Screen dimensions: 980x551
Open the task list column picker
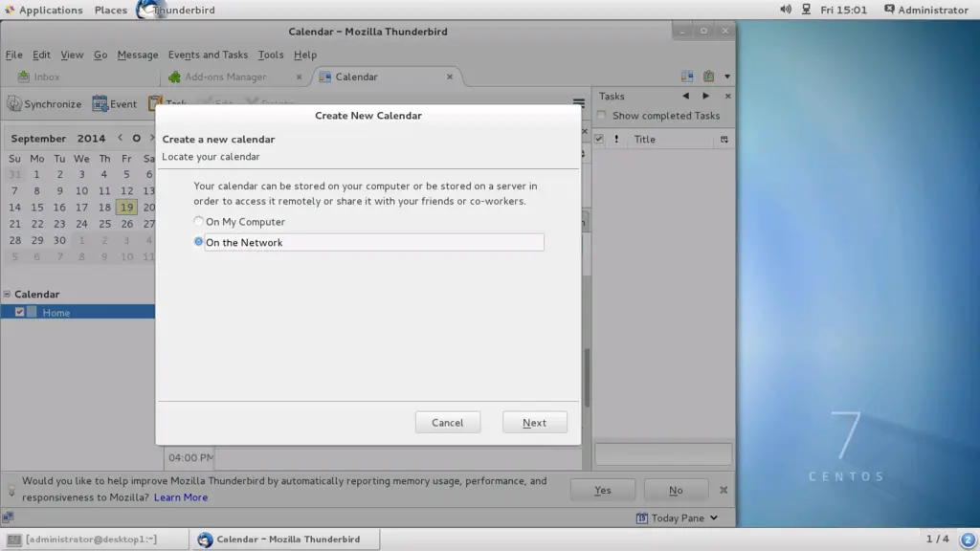click(724, 139)
